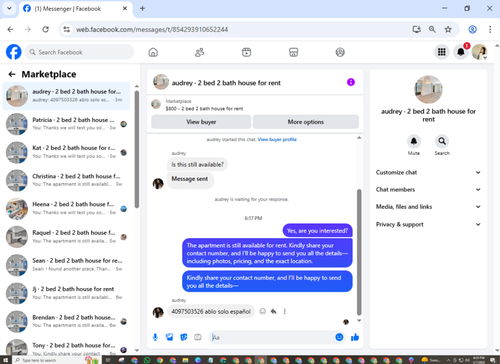Focus the Search Facebook field
This screenshot has height=364, width=500.
(x=79, y=52)
